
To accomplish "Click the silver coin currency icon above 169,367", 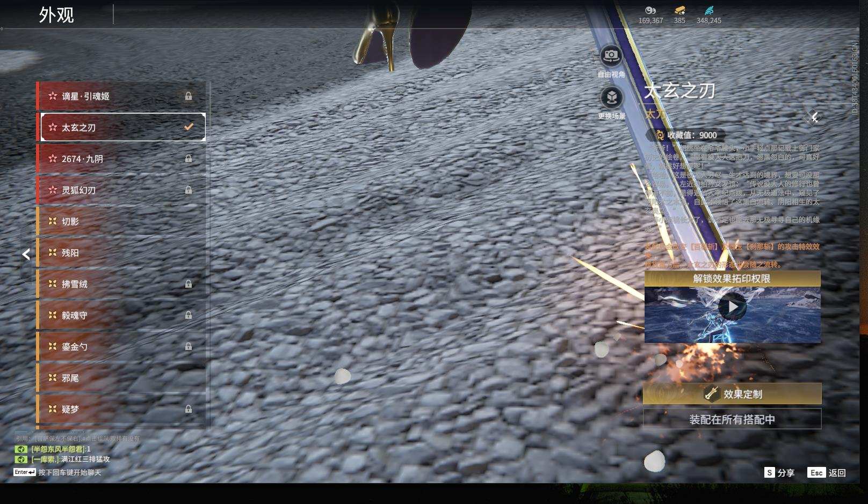I will tap(650, 10).
